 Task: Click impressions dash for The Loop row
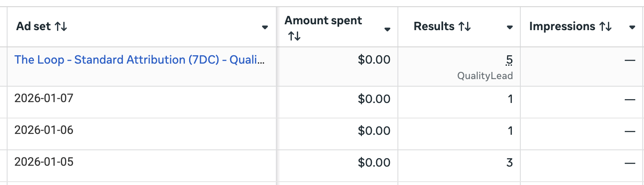click(x=629, y=60)
